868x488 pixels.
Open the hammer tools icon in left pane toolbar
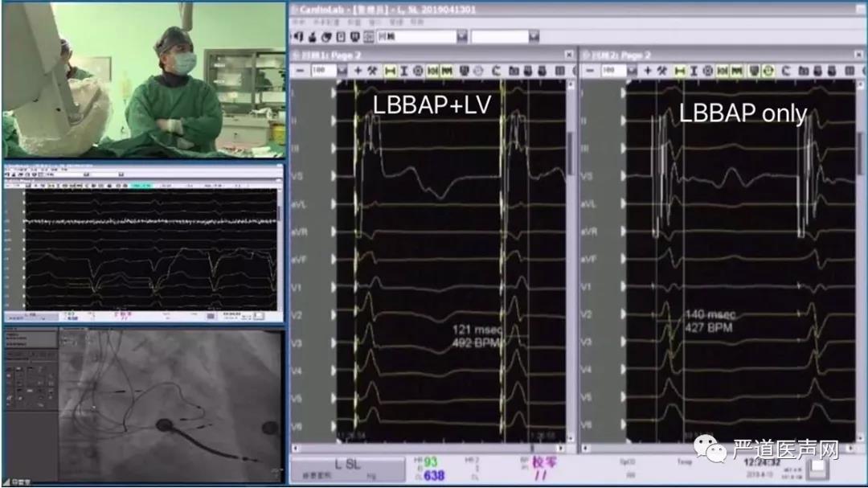[372, 72]
